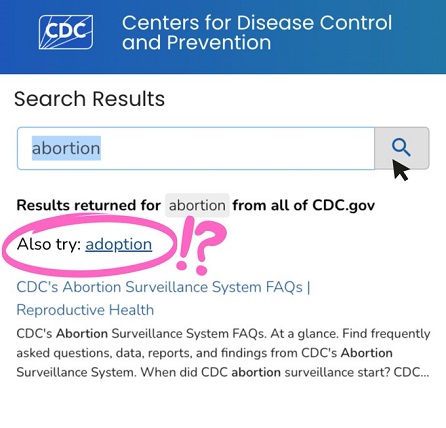Open the CDC's Abortion Surveillance System FAQs result
446x428 pixels.
pos(163,287)
